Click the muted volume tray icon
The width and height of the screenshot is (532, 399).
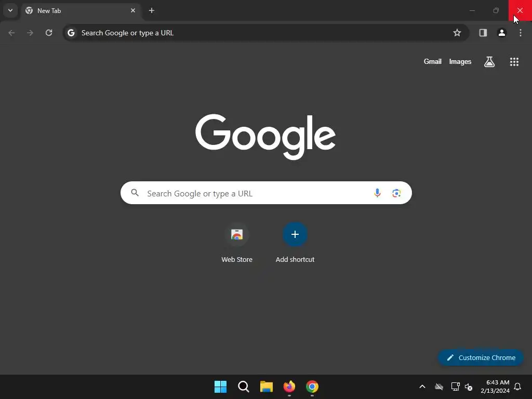[469, 387]
